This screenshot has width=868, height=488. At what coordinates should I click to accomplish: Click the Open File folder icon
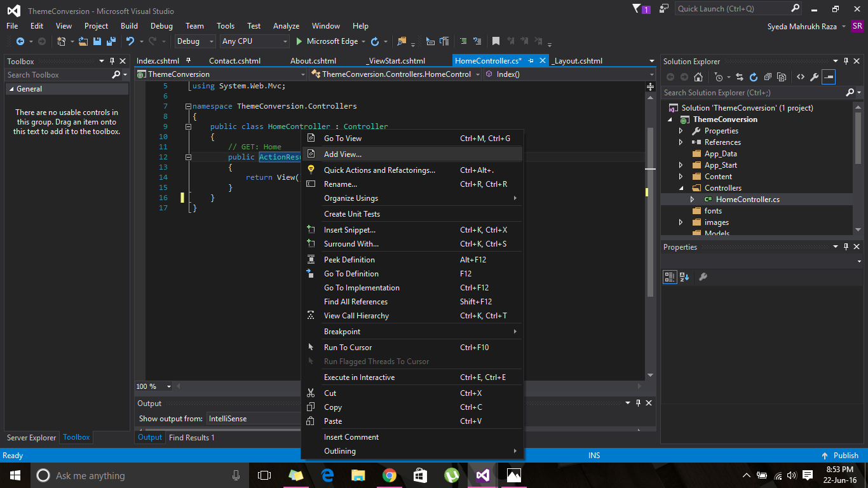[x=83, y=41]
